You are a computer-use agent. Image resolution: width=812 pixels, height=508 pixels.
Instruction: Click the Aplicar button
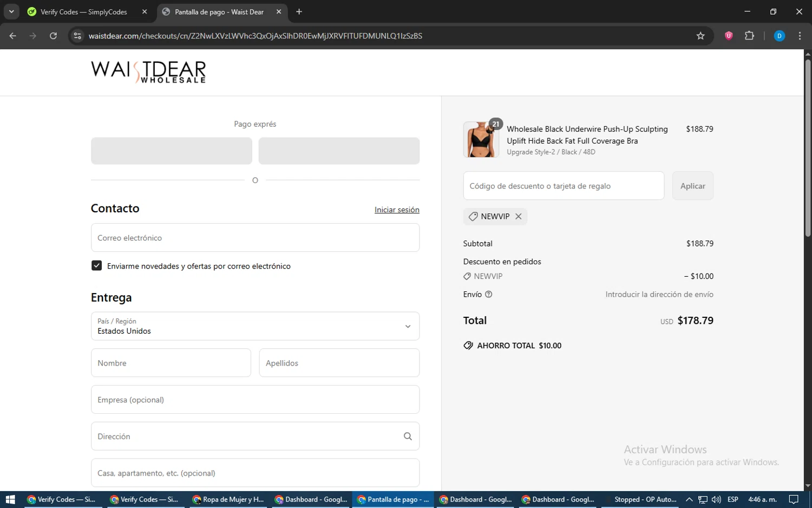693,186
